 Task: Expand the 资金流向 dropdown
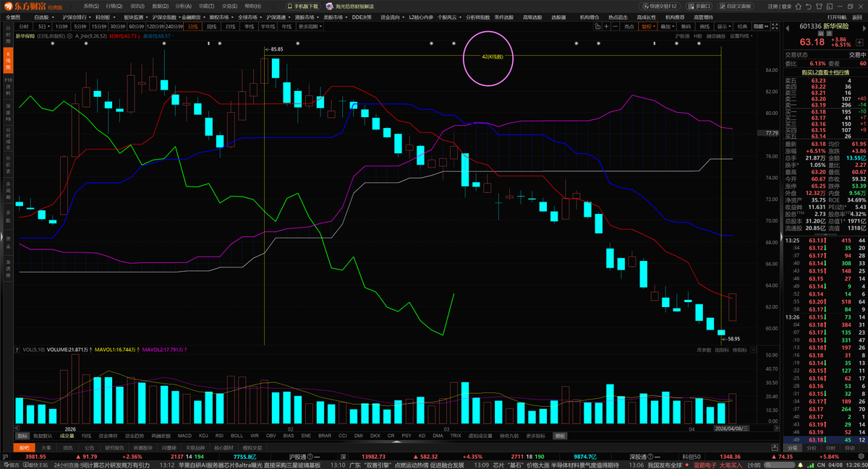coord(393,16)
